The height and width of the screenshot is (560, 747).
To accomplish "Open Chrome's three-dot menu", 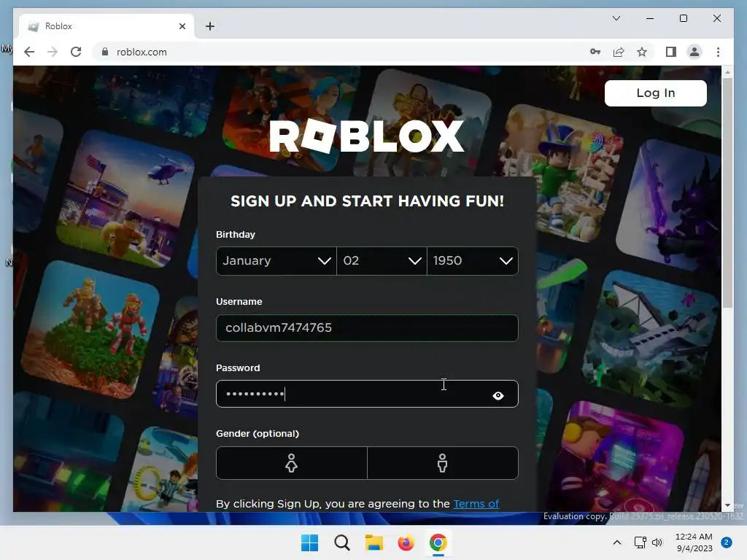I will point(718,52).
